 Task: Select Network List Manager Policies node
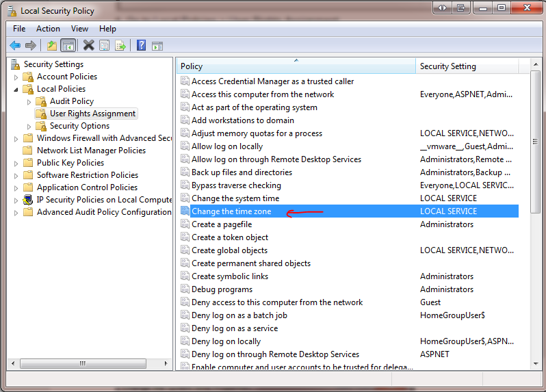tap(91, 151)
